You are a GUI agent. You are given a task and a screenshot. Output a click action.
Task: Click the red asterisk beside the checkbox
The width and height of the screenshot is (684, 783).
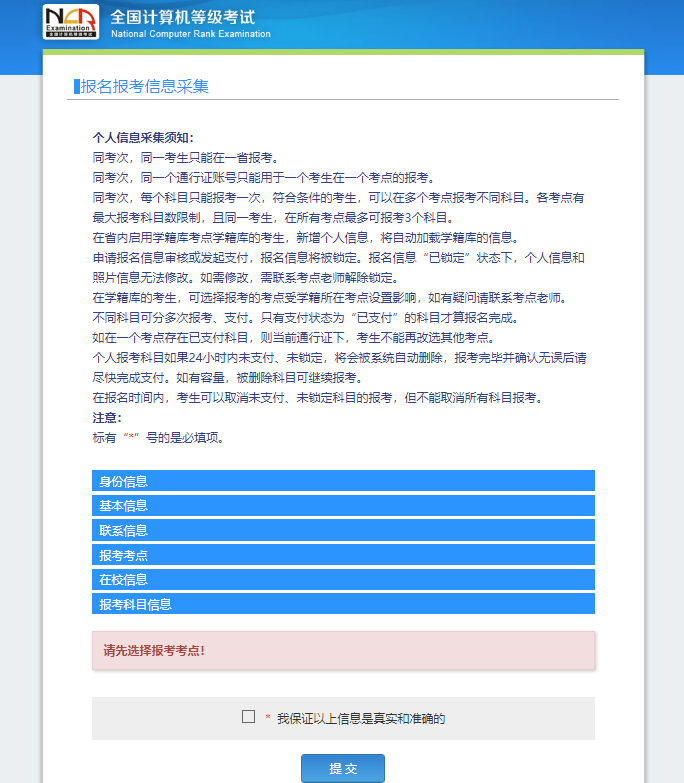tap(268, 718)
